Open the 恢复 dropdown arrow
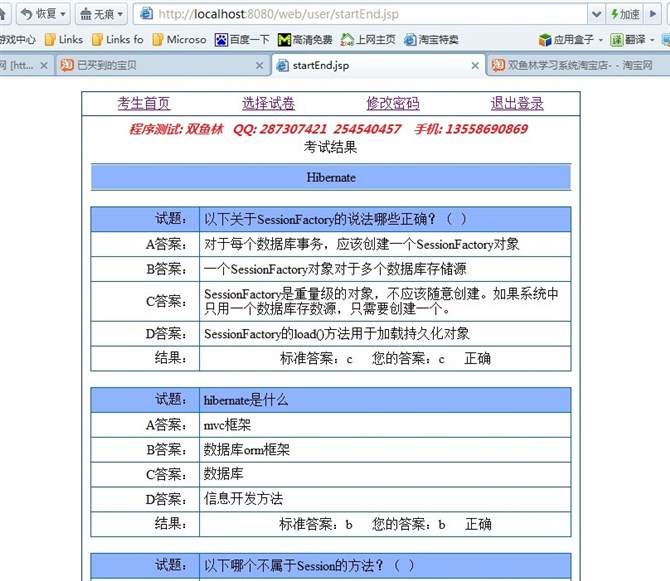The image size is (670, 581). click(x=63, y=14)
